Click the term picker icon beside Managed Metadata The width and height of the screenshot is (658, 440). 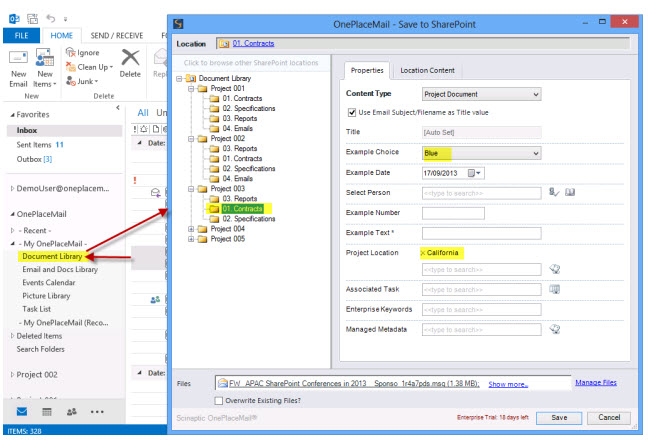click(555, 329)
